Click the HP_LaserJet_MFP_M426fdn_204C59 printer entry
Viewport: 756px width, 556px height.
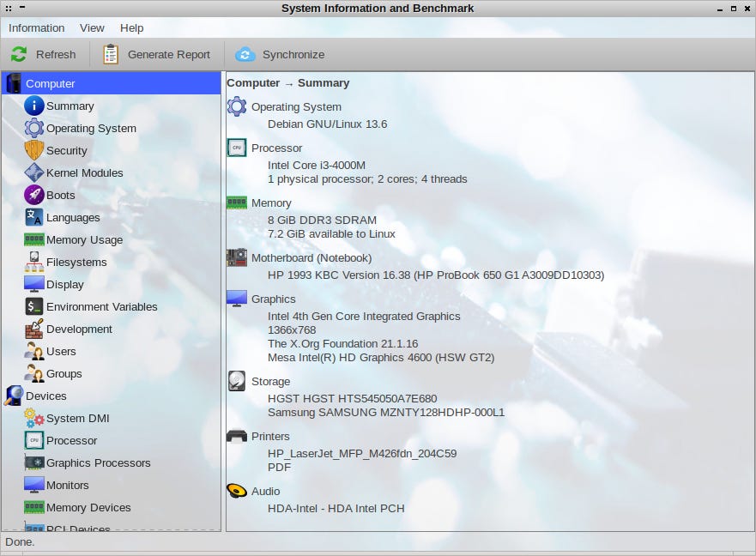pyautogui.click(x=362, y=454)
